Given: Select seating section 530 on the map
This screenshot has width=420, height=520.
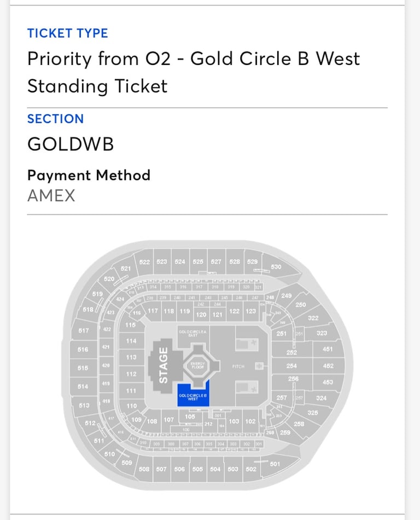Looking at the screenshot, I should click(x=276, y=267).
